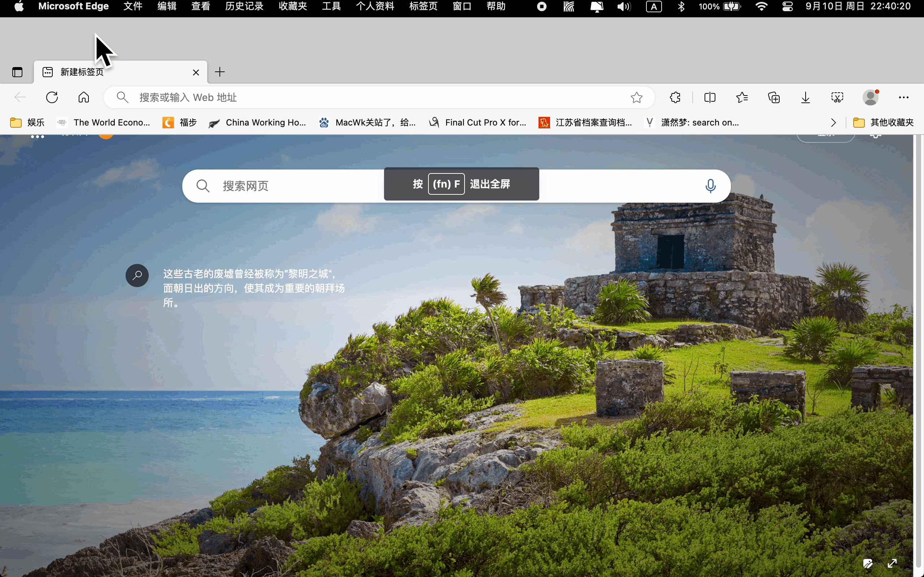Toggle macOS Control Center switches icon

[787, 6]
